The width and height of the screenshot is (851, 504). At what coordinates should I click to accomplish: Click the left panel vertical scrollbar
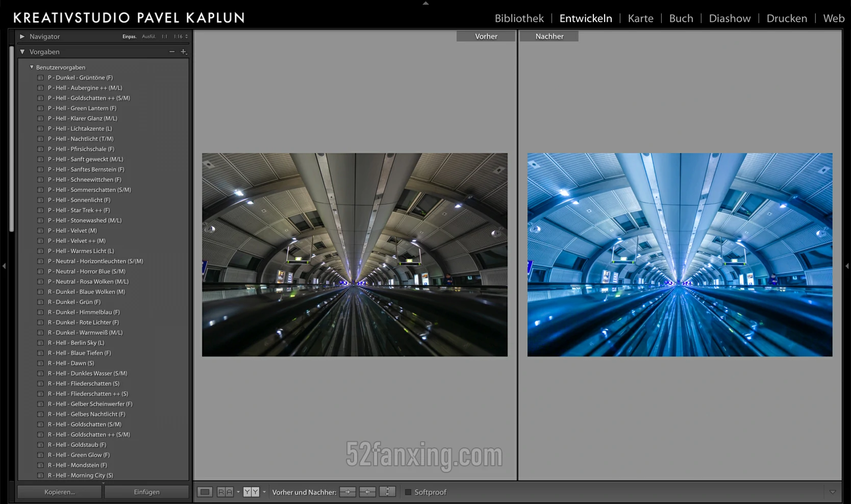(12, 138)
